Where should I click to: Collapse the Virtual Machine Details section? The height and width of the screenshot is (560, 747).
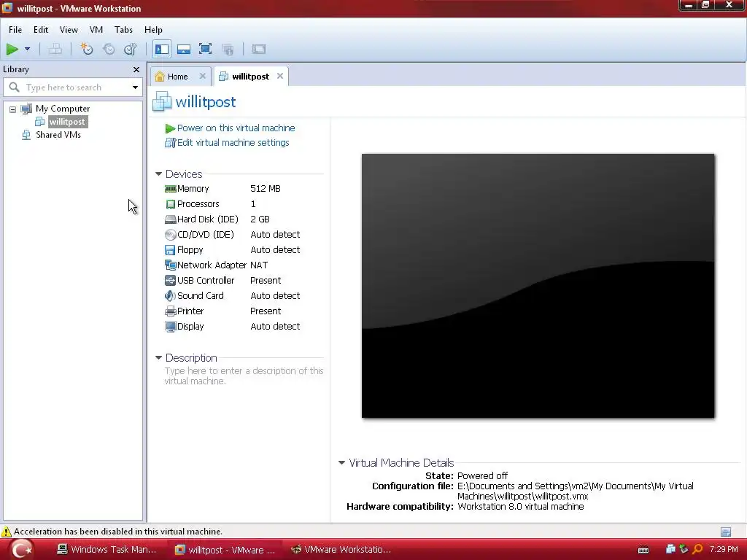click(341, 463)
